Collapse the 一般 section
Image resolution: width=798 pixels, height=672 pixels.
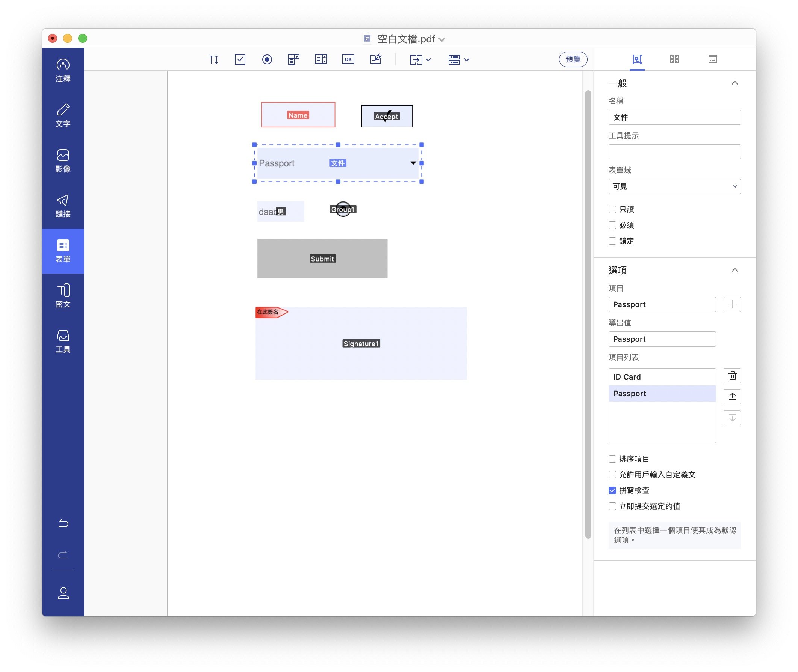[735, 83]
